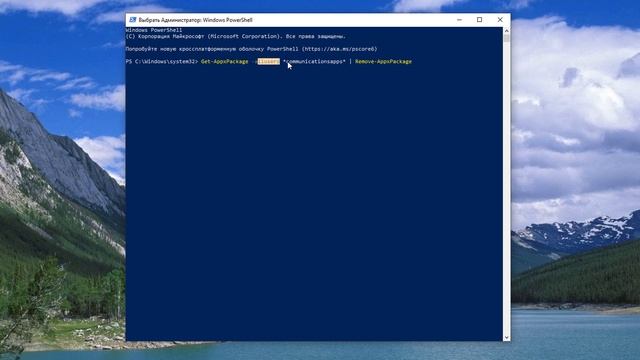The image size is (640, 360).
Task: Click the scrollbar down arrow
Action: click(x=507, y=338)
